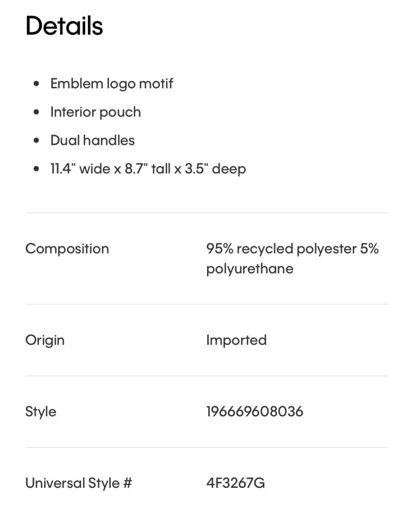Click the style number 196669608036
Image resolution: width=413 pixels, height=532 pixels.
point(254,411)
